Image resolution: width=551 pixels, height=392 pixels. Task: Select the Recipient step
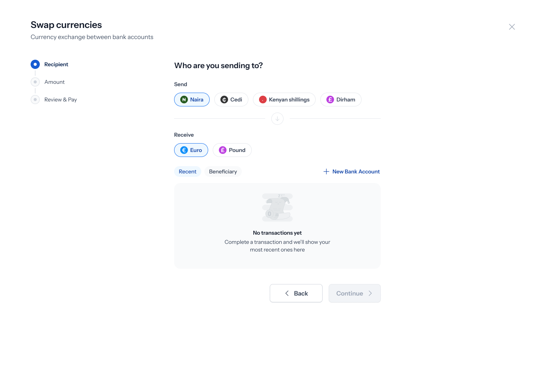50,64
